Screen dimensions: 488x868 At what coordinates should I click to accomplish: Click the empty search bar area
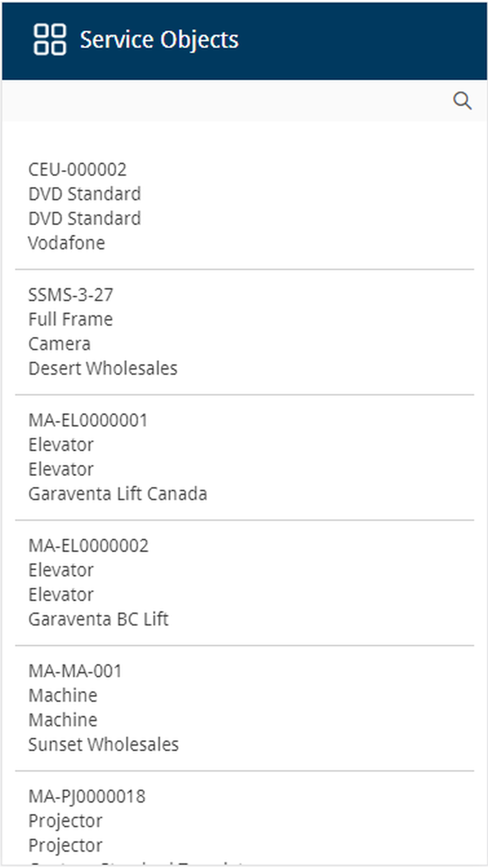click(x=224, y=101)
